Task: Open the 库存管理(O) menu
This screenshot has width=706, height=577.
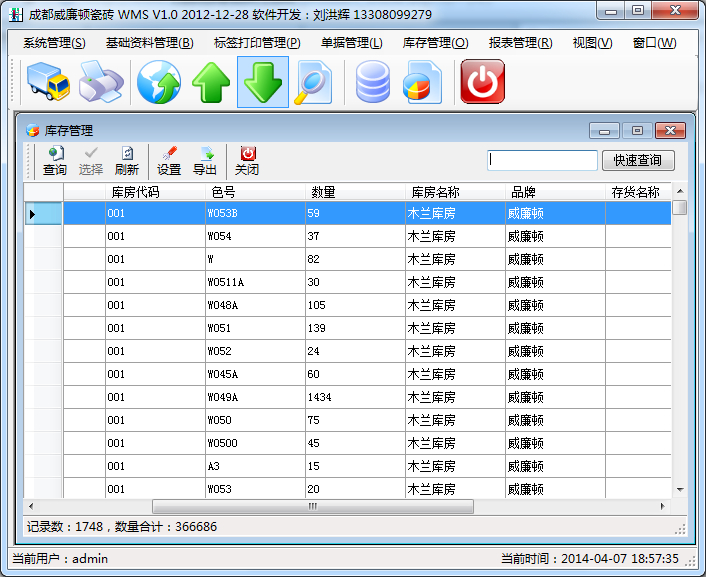Action: tap(435, 43)
